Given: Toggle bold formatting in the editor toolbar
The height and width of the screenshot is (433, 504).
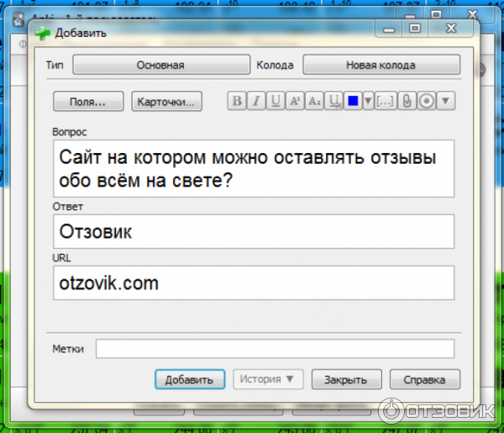Looking at the screenshot, I should [238, 101].
